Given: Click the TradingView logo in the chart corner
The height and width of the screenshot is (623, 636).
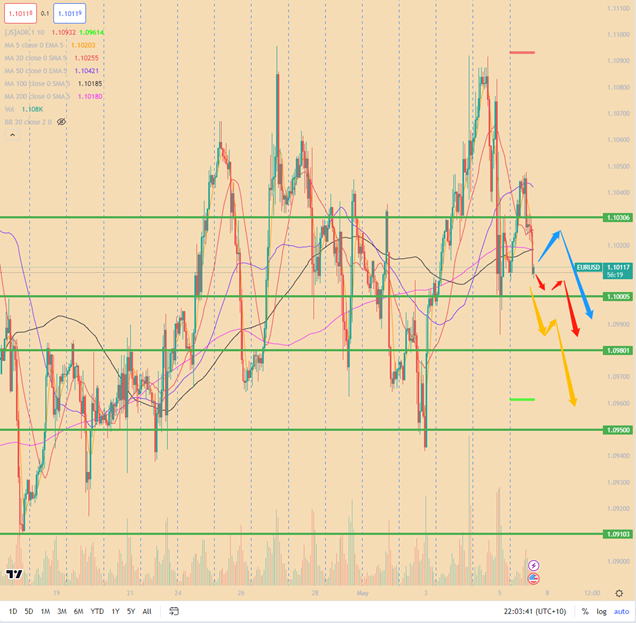Looking at the screenshot, I should point(14,574).
